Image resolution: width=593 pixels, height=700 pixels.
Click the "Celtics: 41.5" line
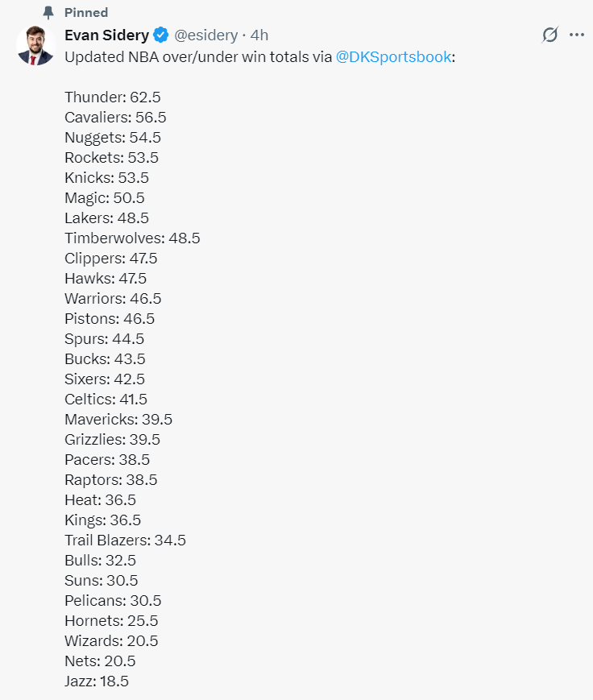point(106,399)
